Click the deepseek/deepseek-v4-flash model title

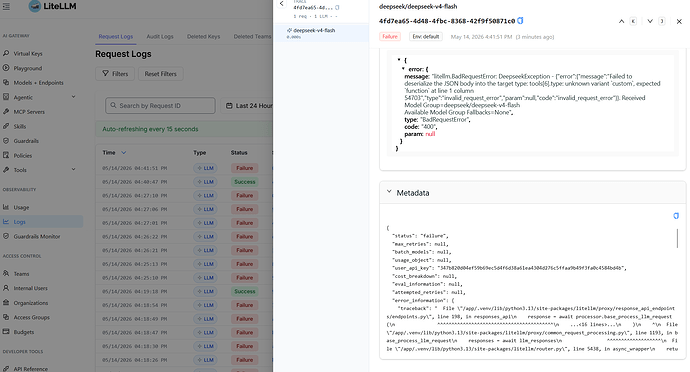(418, 7)
